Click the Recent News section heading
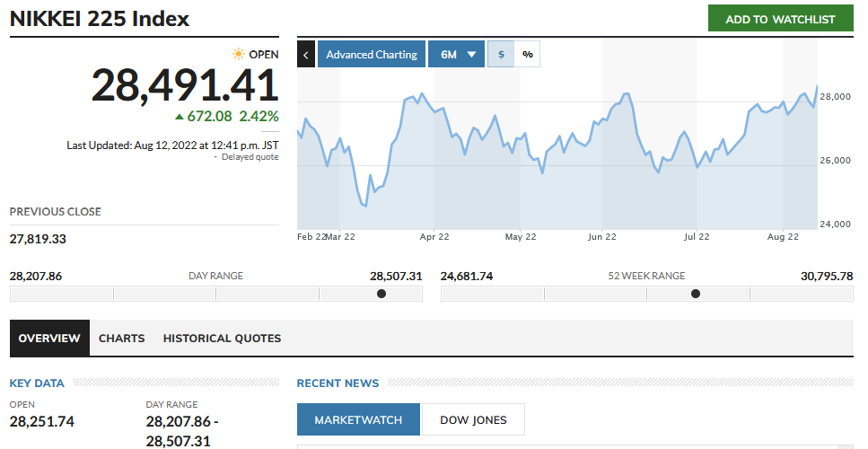This screenshot has width=868, height=449. tap(338, 383)
